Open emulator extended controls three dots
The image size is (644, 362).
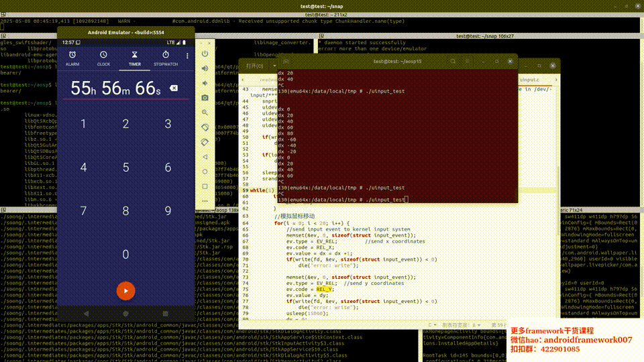click(x=205, y=201)
